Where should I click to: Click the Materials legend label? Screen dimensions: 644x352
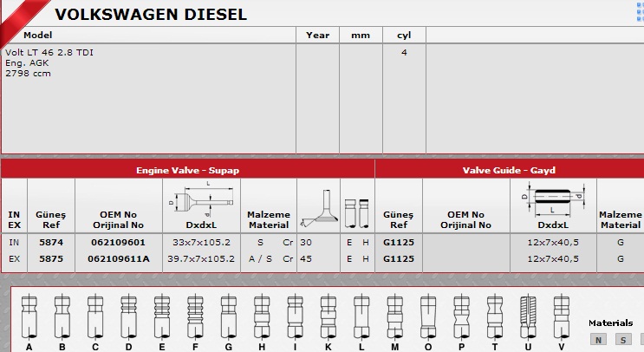(x=610, y=323)
